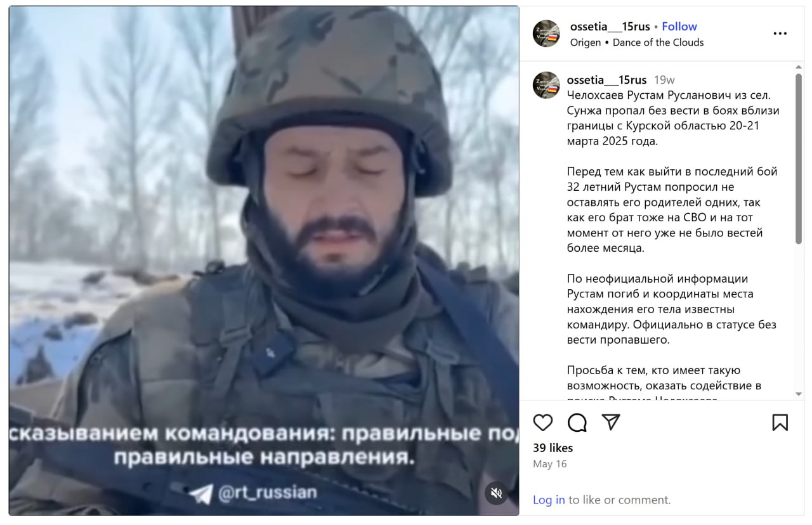Screen dimensions: 812x525
Task: Click ossetia___15rus avatar in post header
Action: (x=546, y=34)
